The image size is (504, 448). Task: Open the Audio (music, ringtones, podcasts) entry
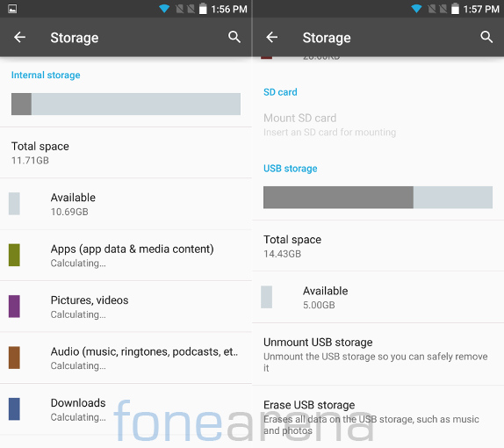[x=126, y=358]
